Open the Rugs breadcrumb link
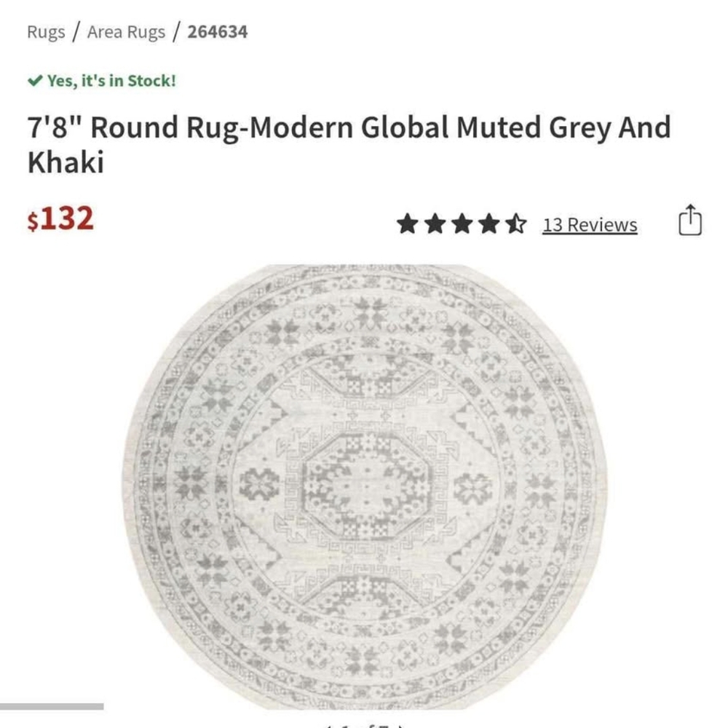Screen dimensions: 728x728 point(44,32)
